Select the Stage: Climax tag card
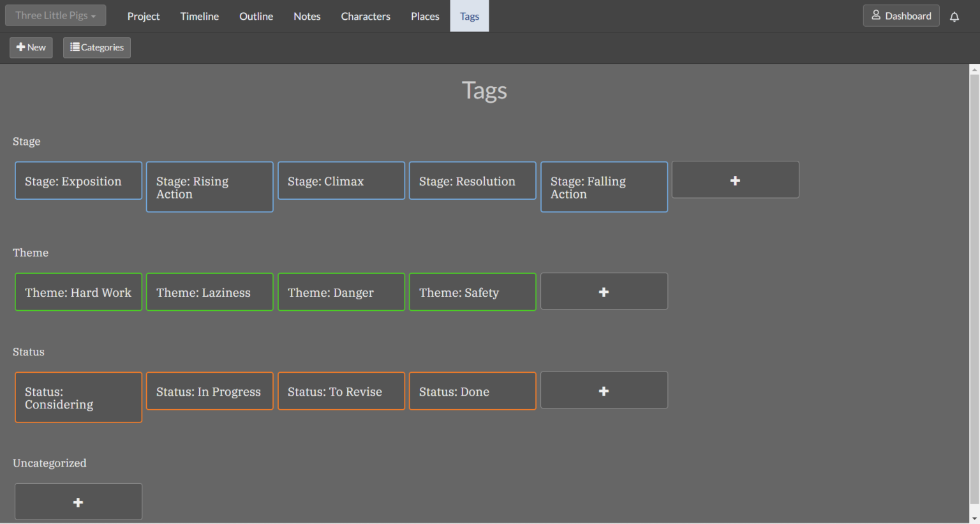This screenshot has width=980, height=524. [341, 181]
